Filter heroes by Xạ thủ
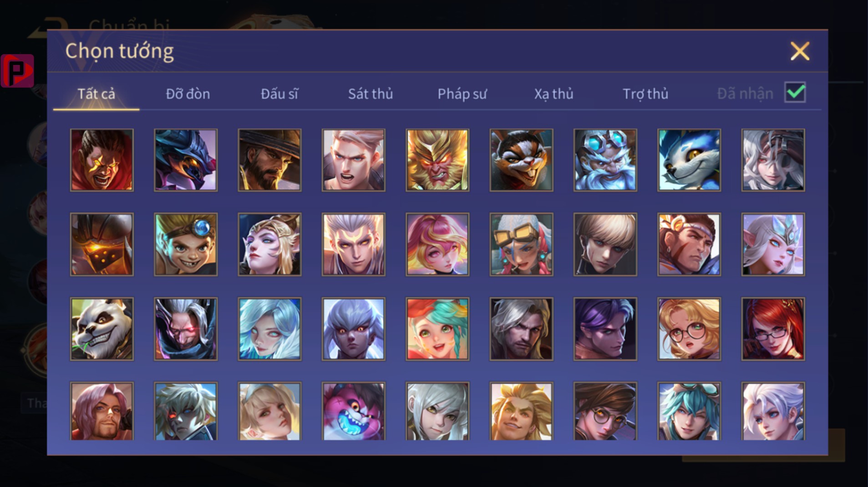 553,94
